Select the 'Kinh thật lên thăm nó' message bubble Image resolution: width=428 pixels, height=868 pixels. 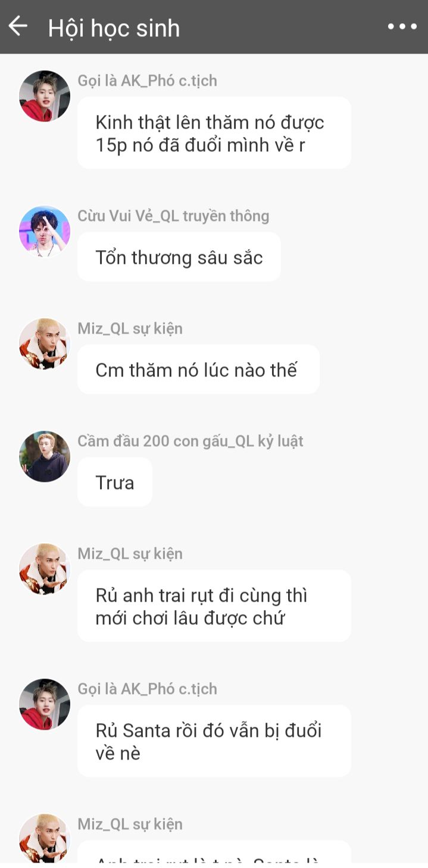(x=214, y=133)
